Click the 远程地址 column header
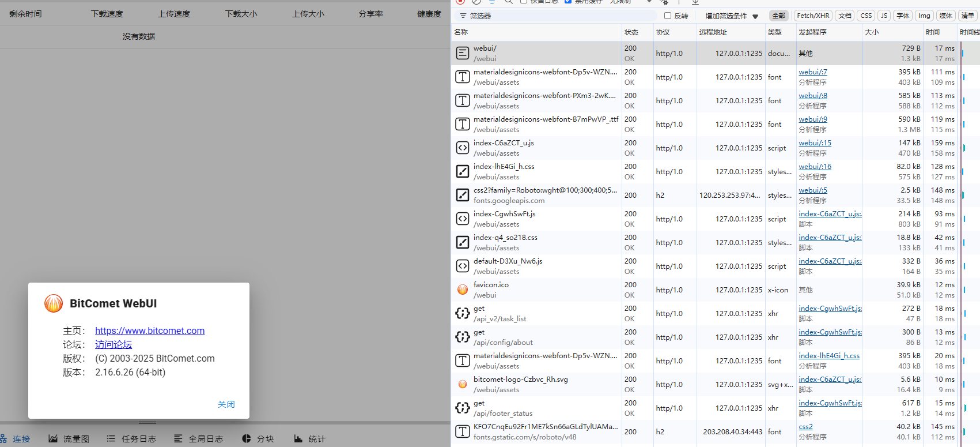Viewport: 980px width, 447px height. [730, 32]
